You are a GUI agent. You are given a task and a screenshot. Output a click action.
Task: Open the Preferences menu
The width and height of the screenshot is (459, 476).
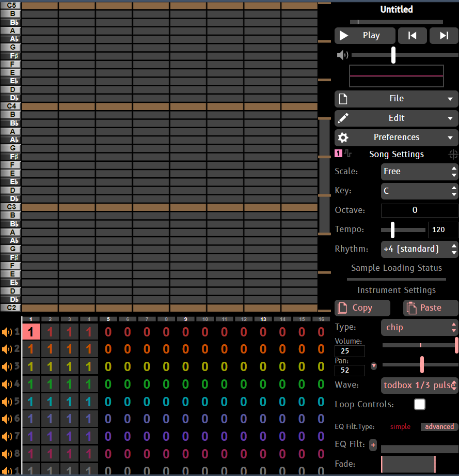point(396,137)
